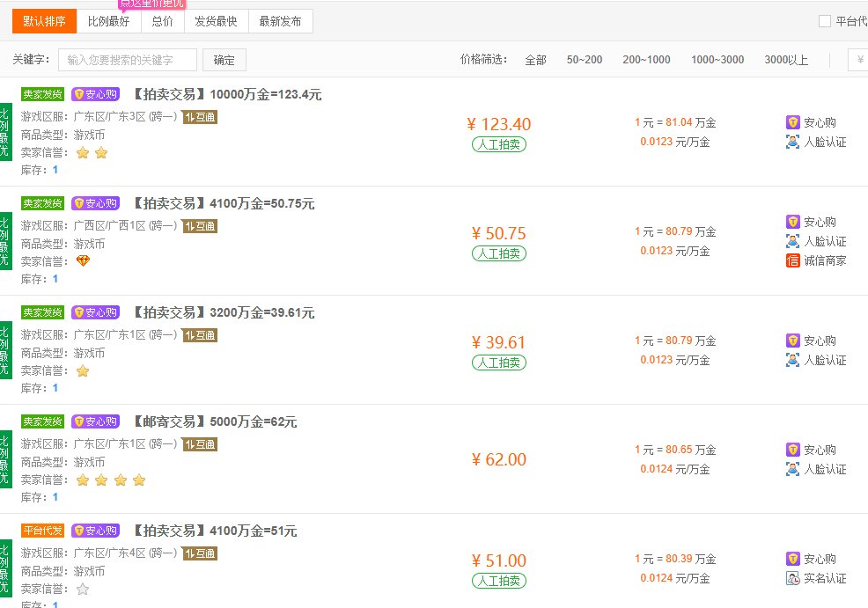
Task: Click 诚信商家 red icon in second listing
Action: (792, 260)
